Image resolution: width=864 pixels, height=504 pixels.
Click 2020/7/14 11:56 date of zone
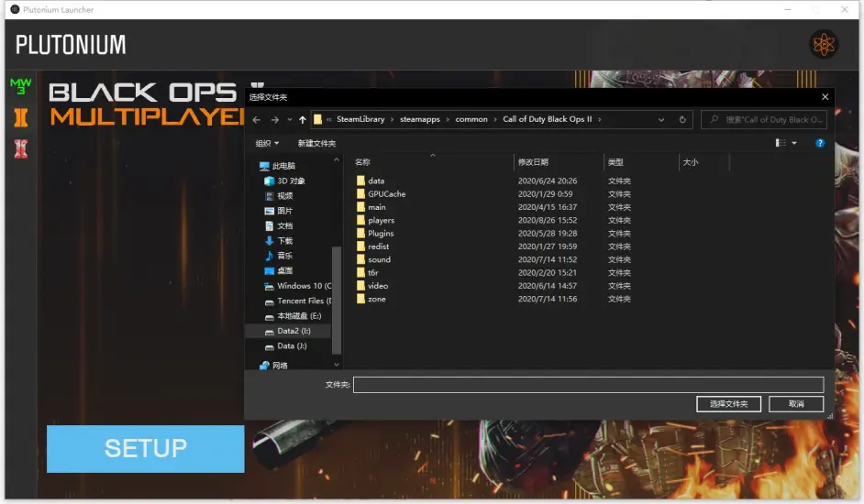(548, 299)
